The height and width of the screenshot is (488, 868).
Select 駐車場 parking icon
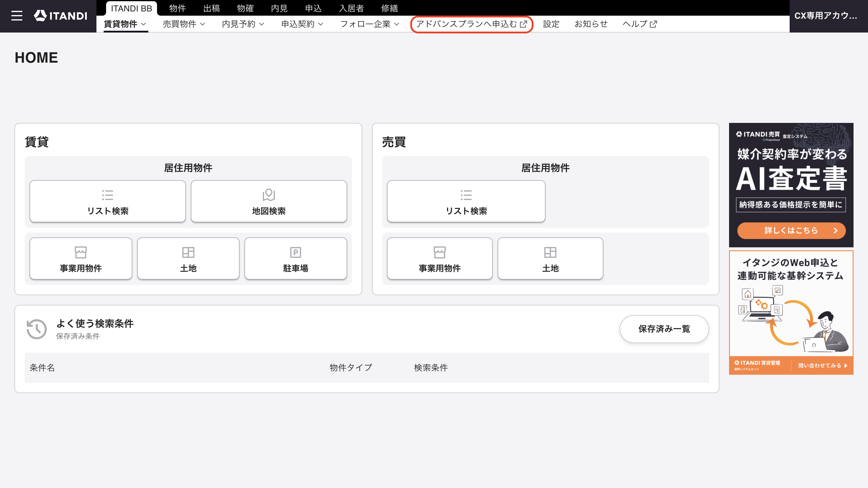tap(295, 252)
